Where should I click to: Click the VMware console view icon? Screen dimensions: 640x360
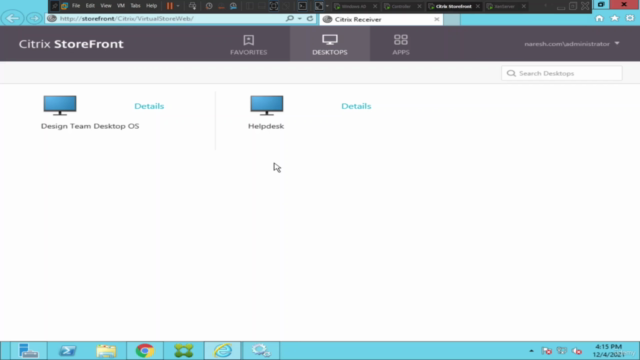302,6
